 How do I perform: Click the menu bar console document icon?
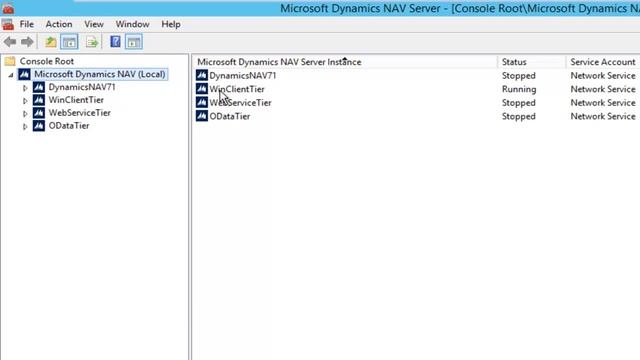8,24
